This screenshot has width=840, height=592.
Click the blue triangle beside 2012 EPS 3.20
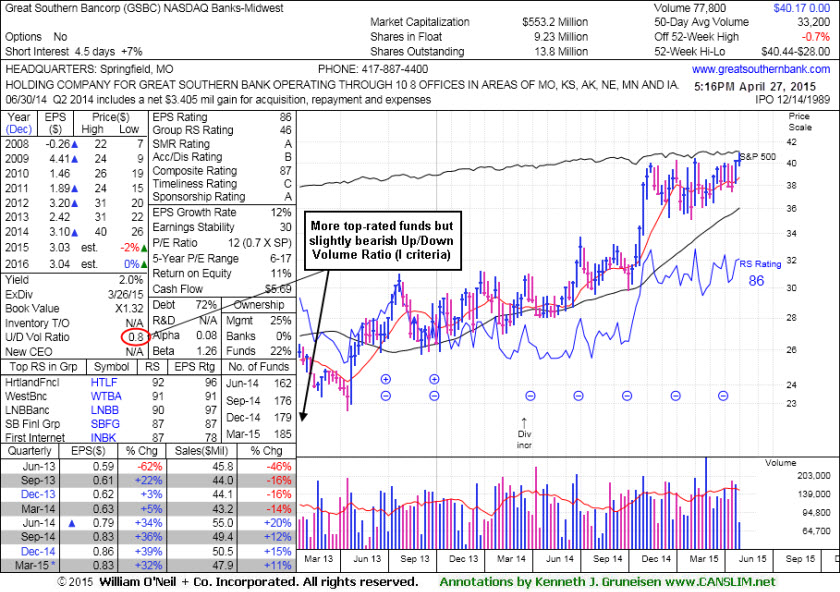pyautogui.click(x=75, y=203)
